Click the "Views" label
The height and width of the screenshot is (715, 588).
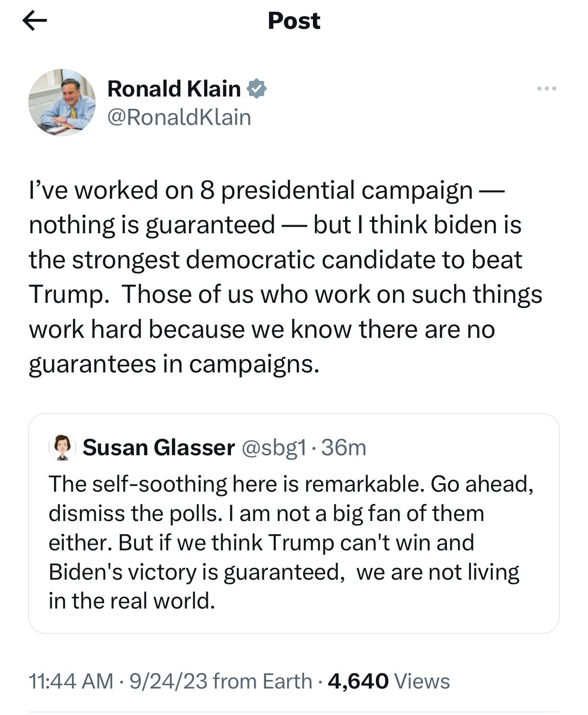(422, 681)
